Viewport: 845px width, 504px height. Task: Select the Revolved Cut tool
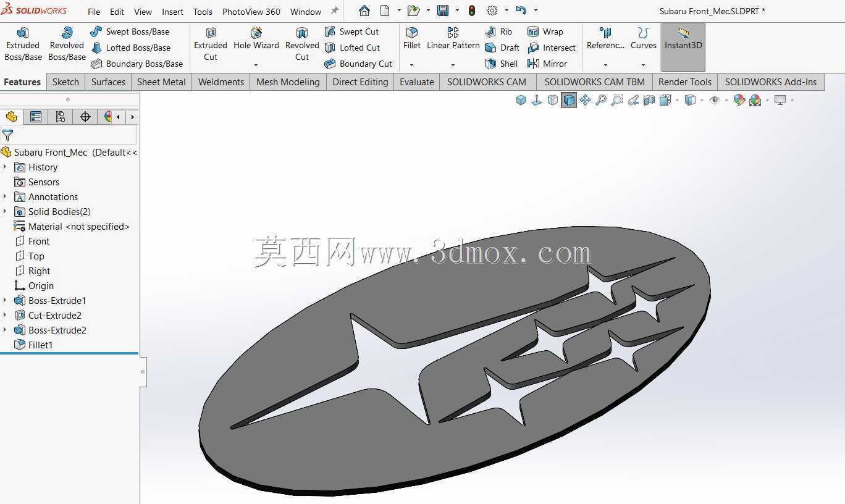point(302,44)
